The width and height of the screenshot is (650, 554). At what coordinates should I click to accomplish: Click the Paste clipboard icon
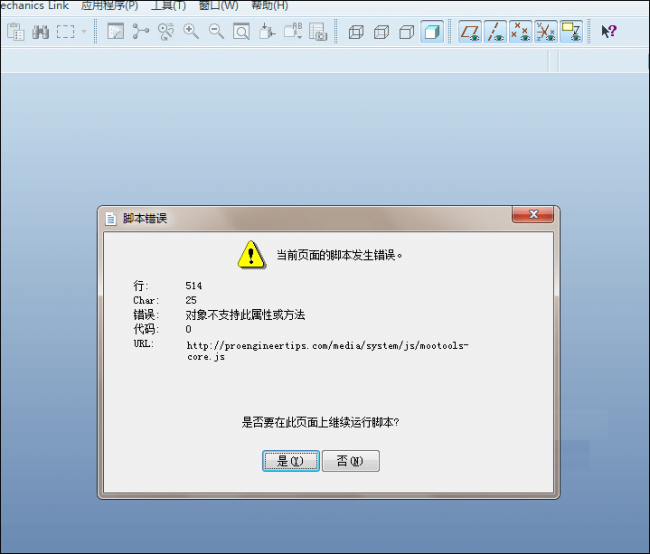pyautogui.click(x=16, y=32)
